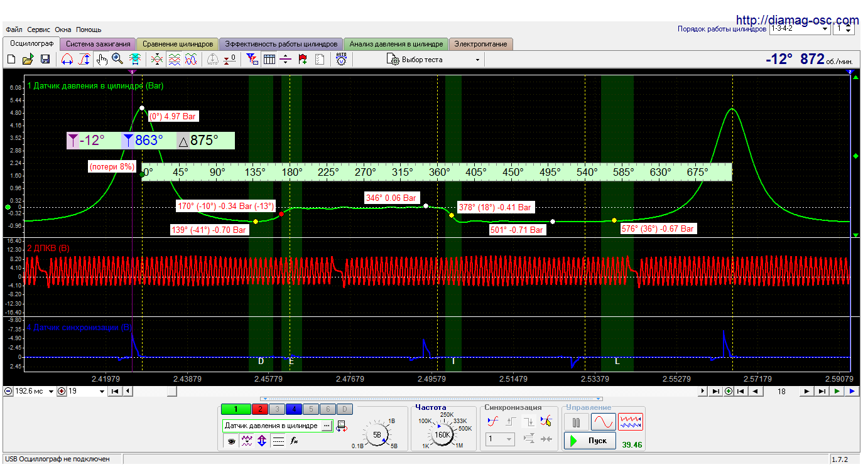The height and width of the screenshot is (467, 868).
Task: Click the marker filter funnel icon
Action: [x=252, y=59]
